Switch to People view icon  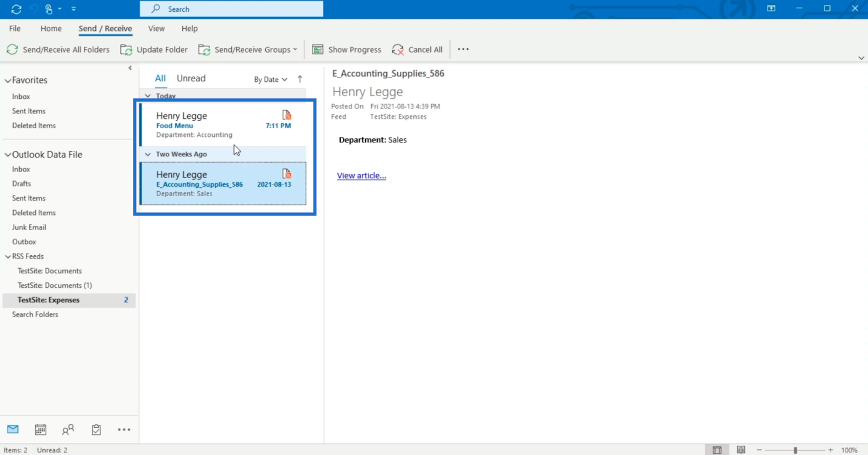point(68,429)
